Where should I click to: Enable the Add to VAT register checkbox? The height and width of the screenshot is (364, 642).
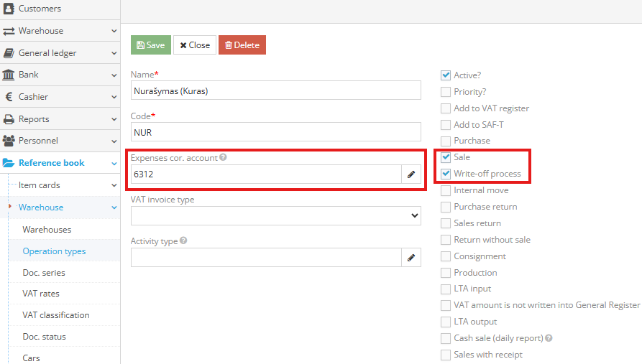tap(446, 108)
